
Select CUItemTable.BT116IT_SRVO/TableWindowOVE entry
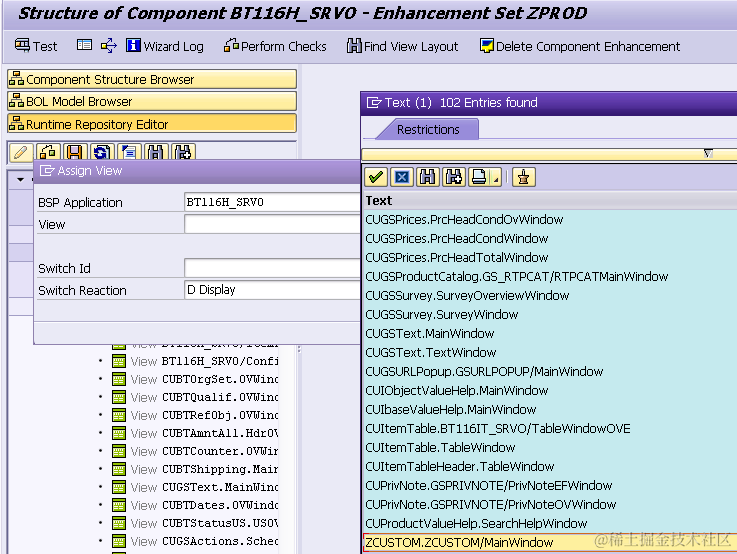(498, 429)
